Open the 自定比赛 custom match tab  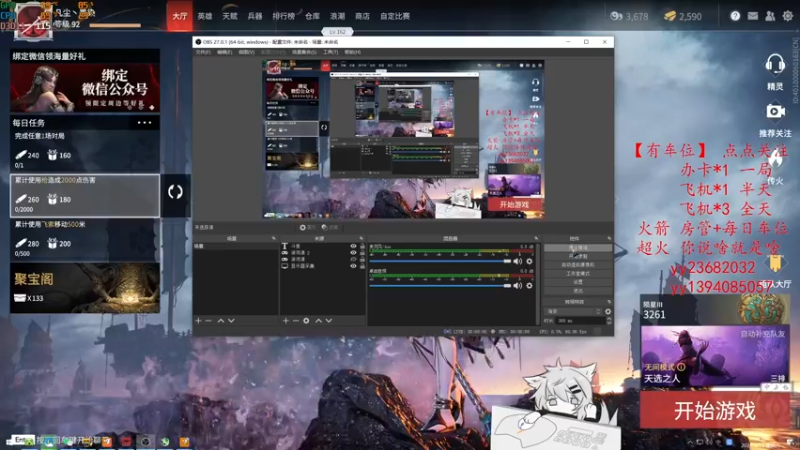tap(395, 16)
